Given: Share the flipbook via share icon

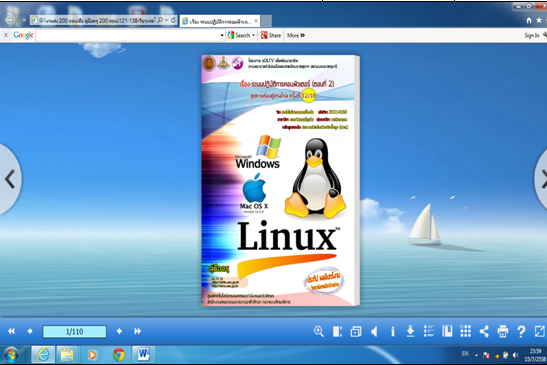Looking at the screenshot, I should tap(484, 331).
